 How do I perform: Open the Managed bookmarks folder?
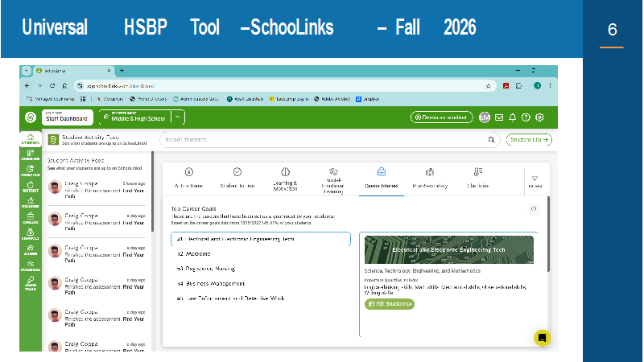(50, 99)
